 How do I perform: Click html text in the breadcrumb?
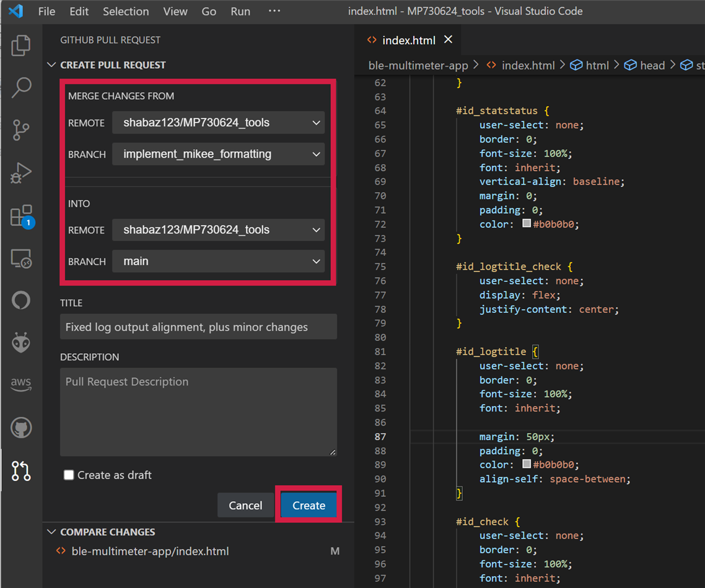click(x=597, y=66)
